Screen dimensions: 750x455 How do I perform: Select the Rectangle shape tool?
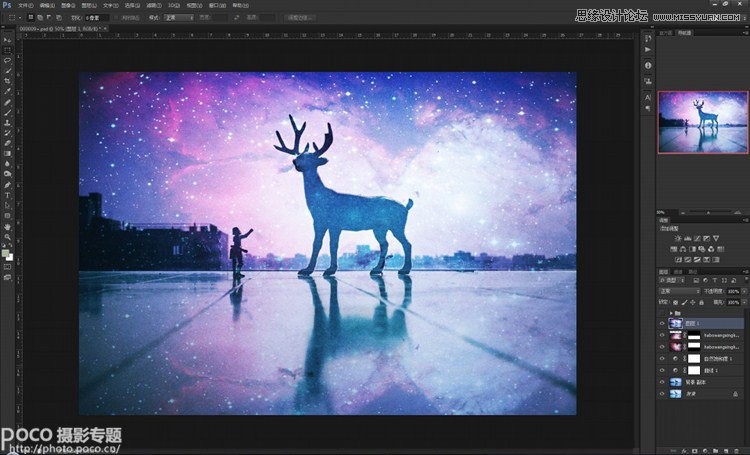7,216
